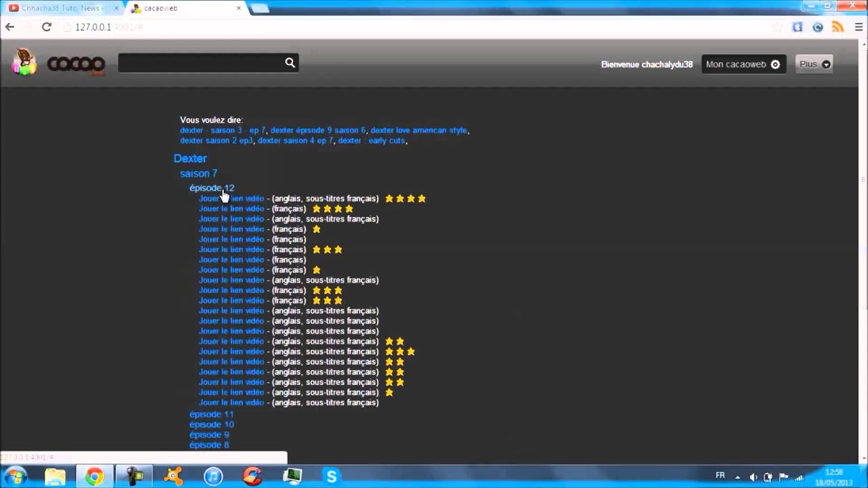
Task: Open suggestion dexter saison 4 ep 7
Action: click(x=296, y=140)
